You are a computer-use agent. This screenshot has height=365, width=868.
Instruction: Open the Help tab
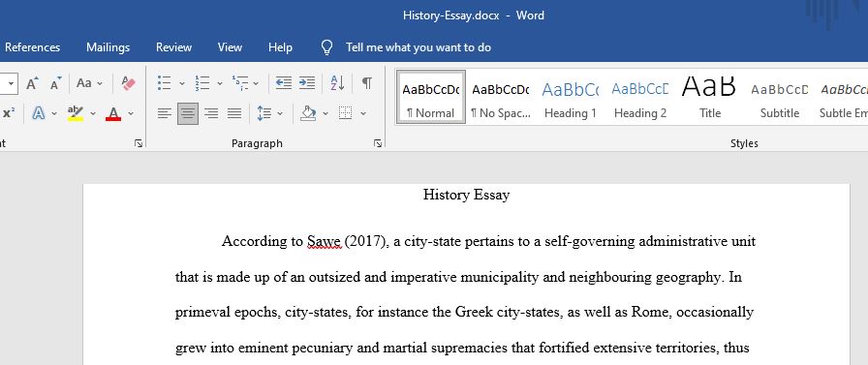click(280, 47)
